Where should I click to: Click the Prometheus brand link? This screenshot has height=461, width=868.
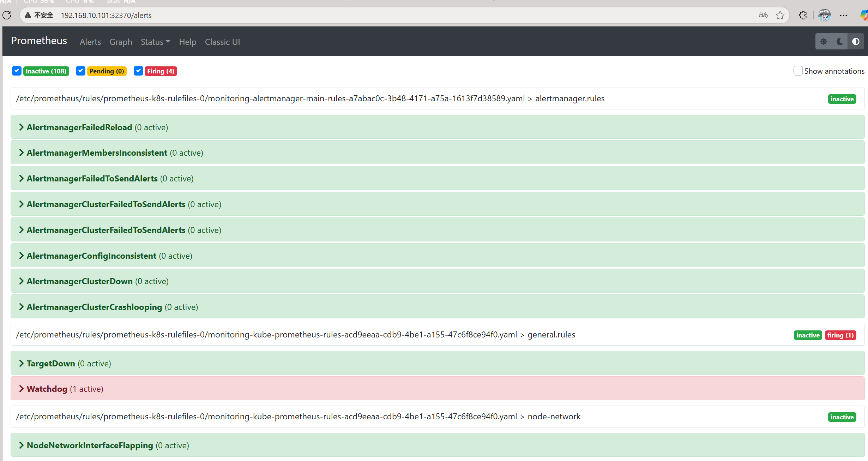pos(39,41)
